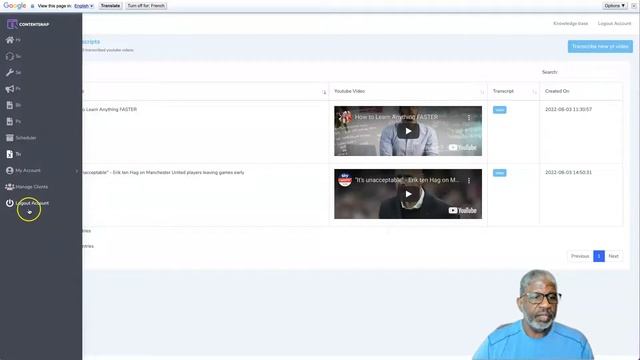The image size is (640, 360).
Task: Open Scheduler from the sidebar
Action: pyautogui.click(x=26, y=138)
